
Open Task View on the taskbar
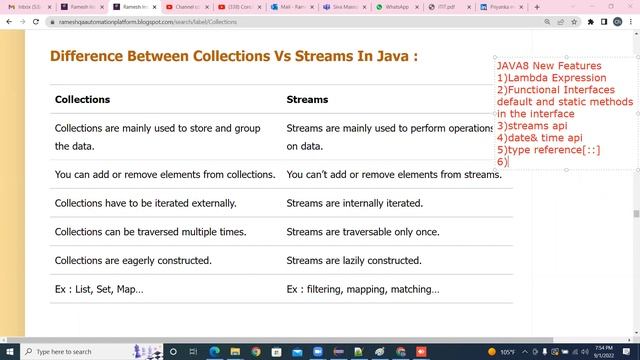coord(193,351)
